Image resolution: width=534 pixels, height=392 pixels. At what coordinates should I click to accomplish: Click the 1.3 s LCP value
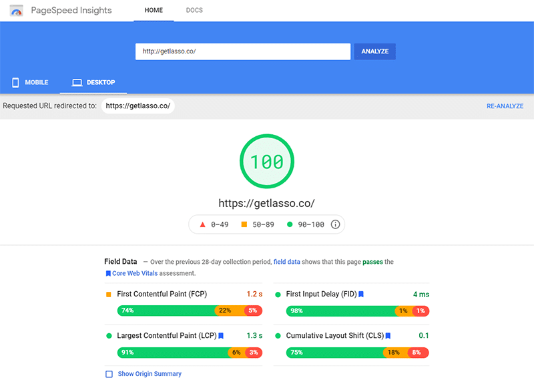tap(254, 336)
